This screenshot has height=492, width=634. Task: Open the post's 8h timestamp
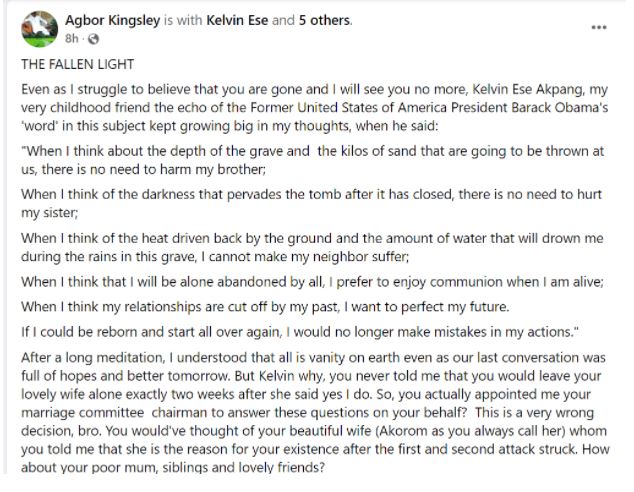(x=70, y=38)
